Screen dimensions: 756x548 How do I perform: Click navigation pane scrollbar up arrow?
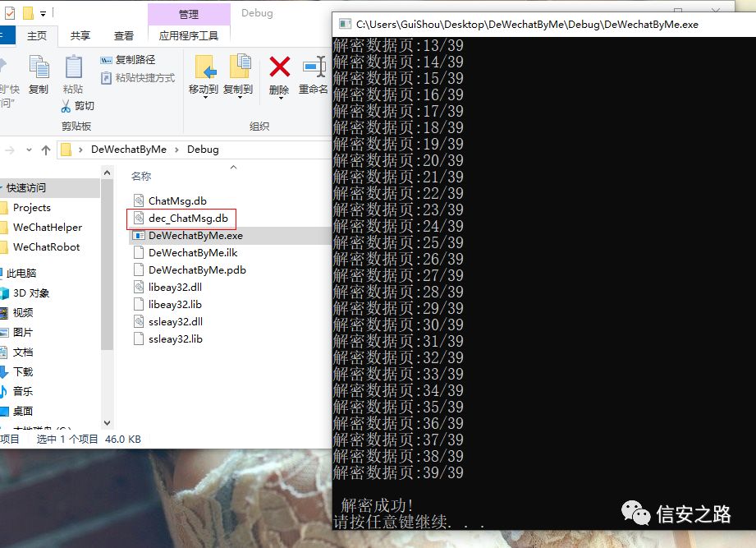click(x=107, y=173)
